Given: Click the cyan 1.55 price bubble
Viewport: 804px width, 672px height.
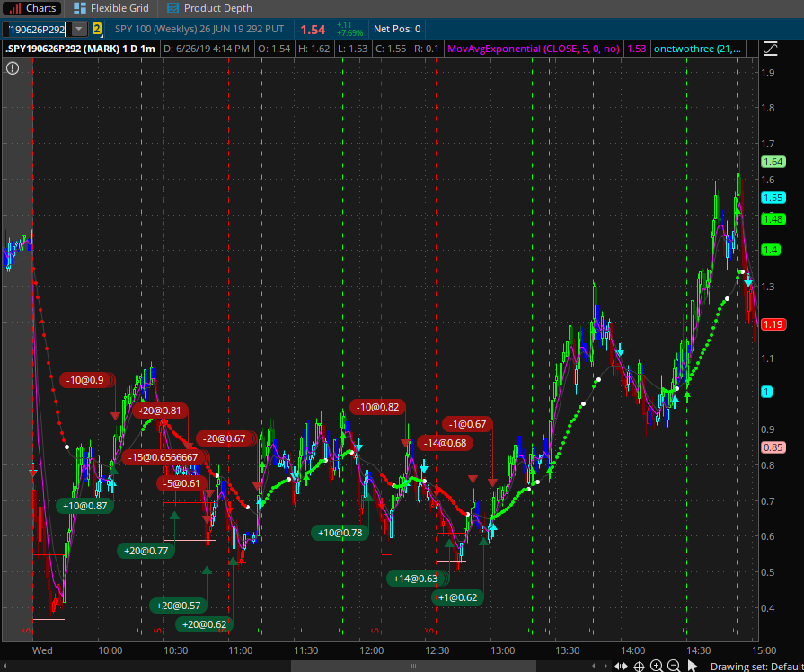Looking at the screenshot, I should (773, 198).
